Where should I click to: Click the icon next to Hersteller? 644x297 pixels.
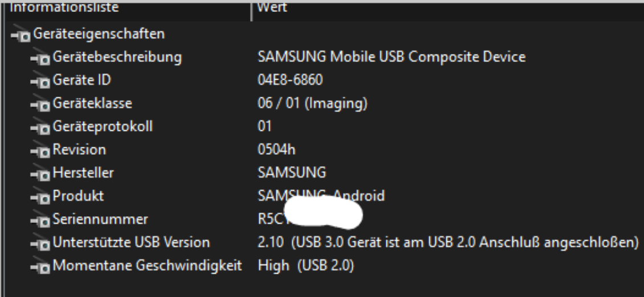[43, 174]
